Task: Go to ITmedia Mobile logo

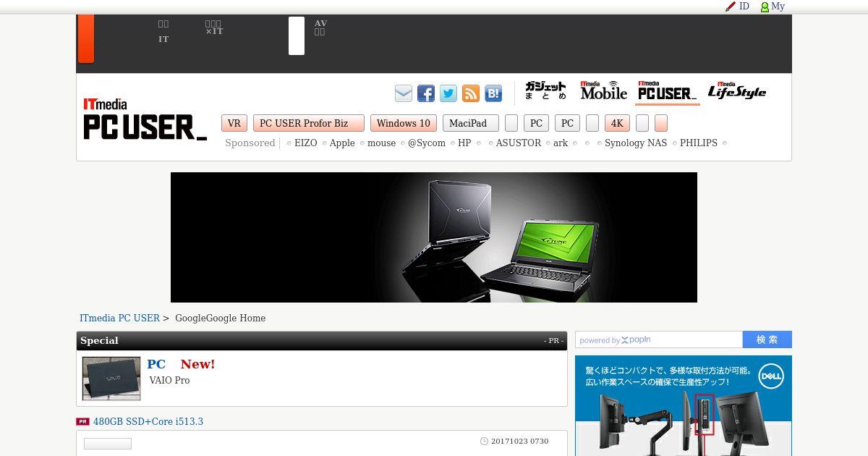Action: click(604, 90)
